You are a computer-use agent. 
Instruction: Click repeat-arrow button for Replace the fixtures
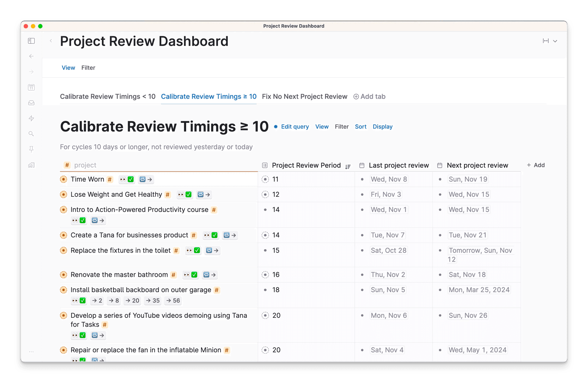212,250
